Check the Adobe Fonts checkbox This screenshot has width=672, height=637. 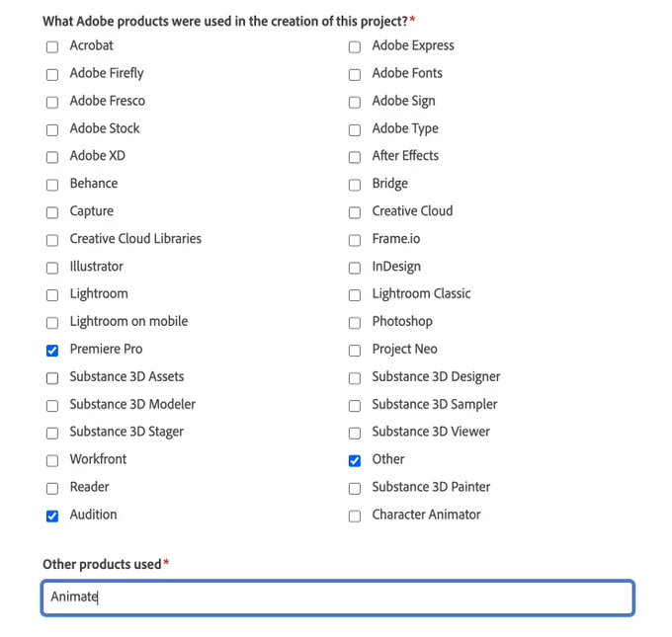tap(355, 74)
